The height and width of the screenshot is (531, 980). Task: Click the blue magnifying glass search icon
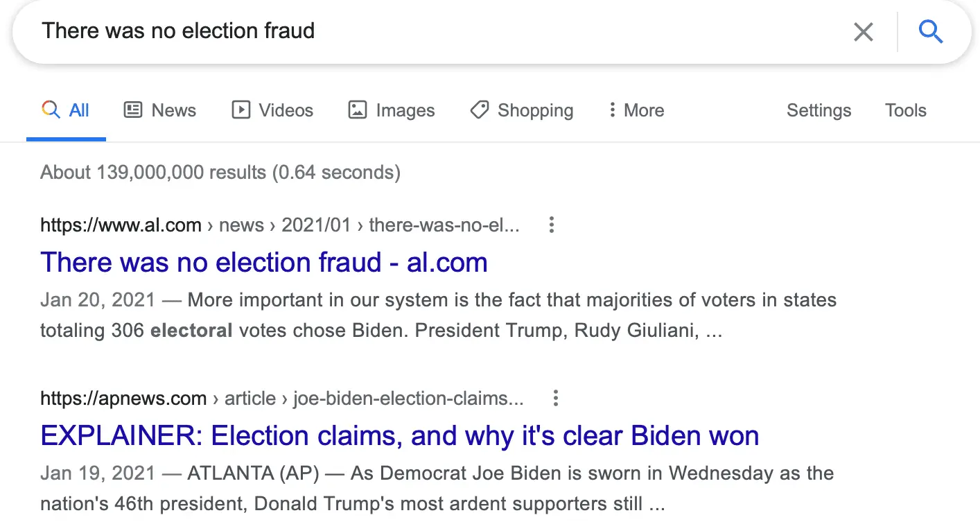pyautogui.click(x=930, y=32)
